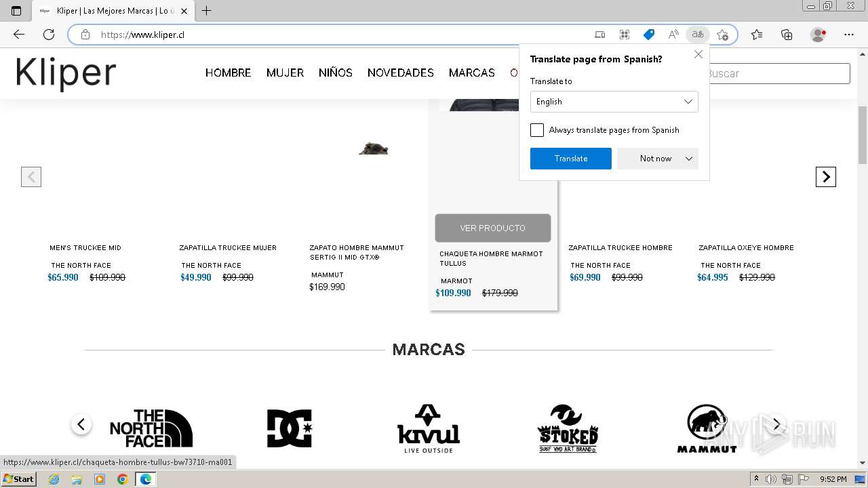Image resolution: width=868 pixels, height=488 pixels.
Task: Open the browser profile avatar
Action: tap(818, 35)
